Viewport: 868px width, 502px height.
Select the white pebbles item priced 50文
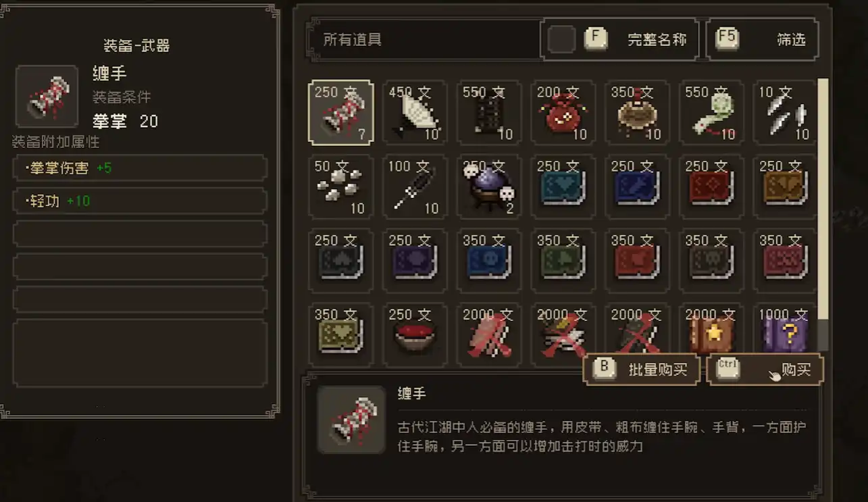(x=341, y=187)
